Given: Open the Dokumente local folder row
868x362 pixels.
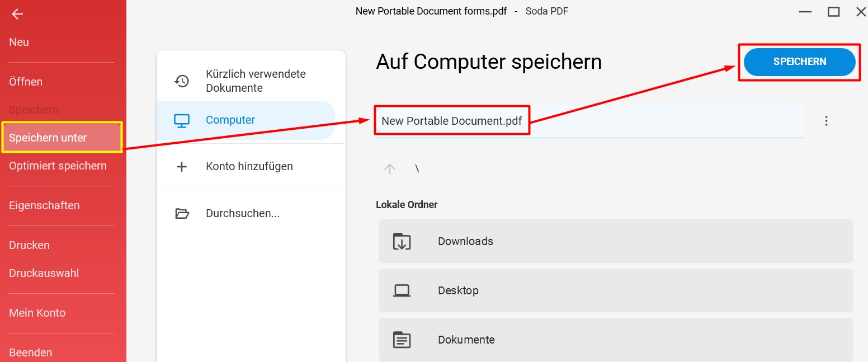Looking at the screenshot, I should pos(616,340).
